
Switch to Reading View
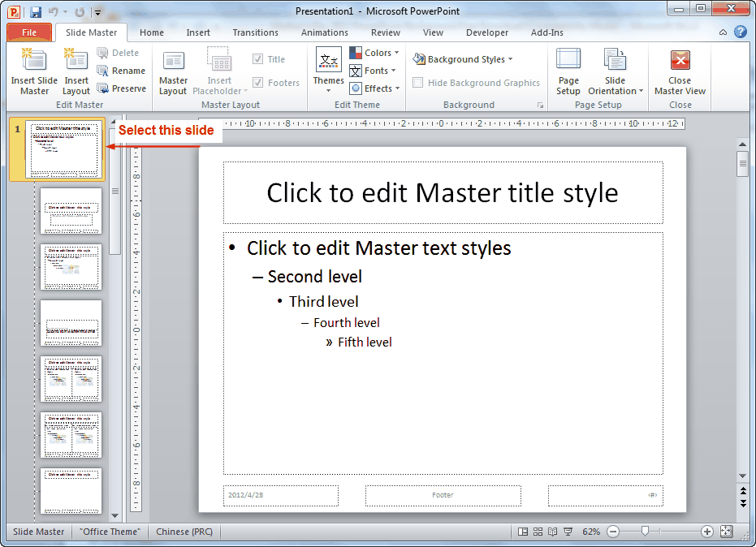coord(552,532)
